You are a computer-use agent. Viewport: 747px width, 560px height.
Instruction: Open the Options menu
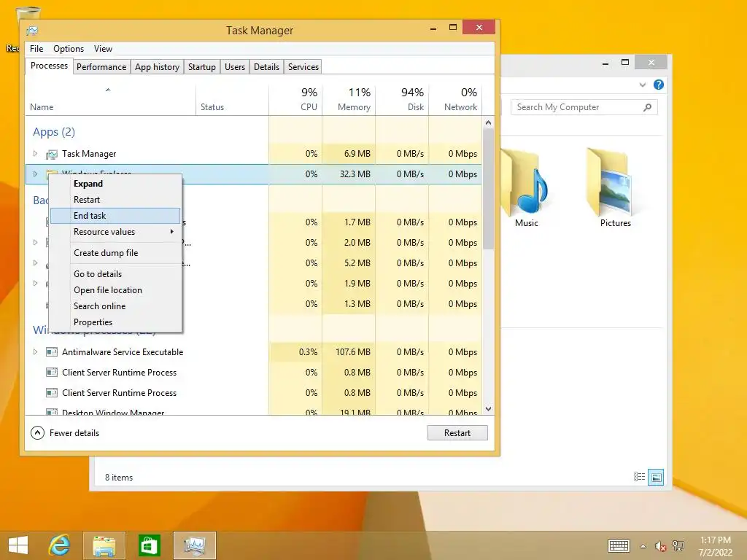coord(68,49)
